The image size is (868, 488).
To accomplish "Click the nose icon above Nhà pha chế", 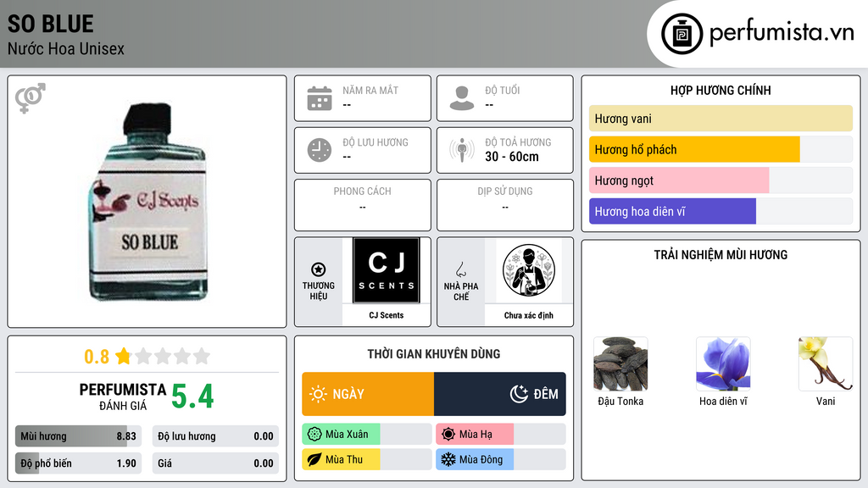I will click(460, 269).
